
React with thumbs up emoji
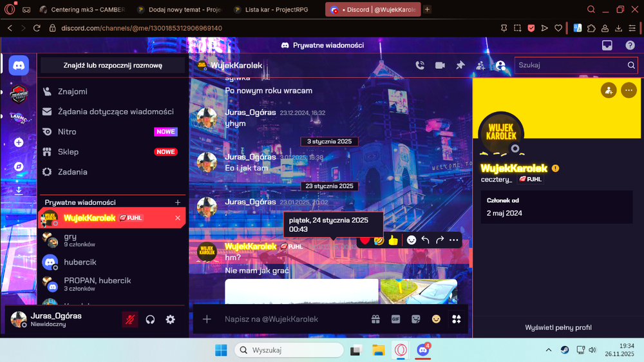click(393, 240)
